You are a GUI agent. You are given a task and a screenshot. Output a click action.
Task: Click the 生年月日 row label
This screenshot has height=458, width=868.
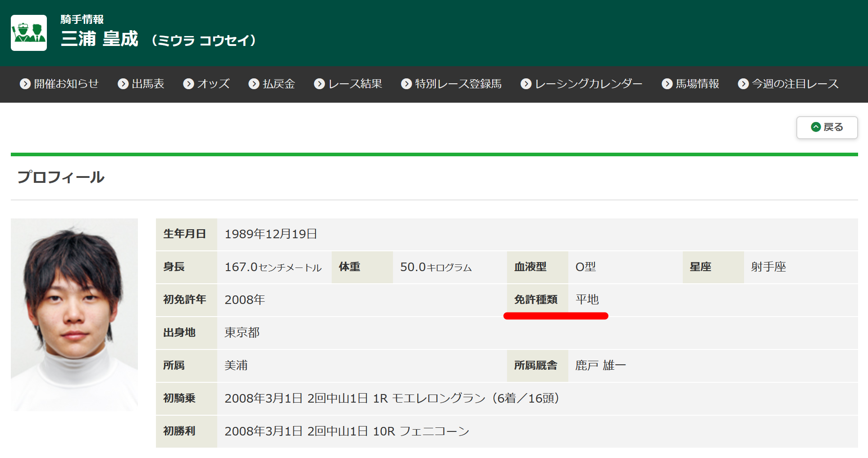(187, 234)
